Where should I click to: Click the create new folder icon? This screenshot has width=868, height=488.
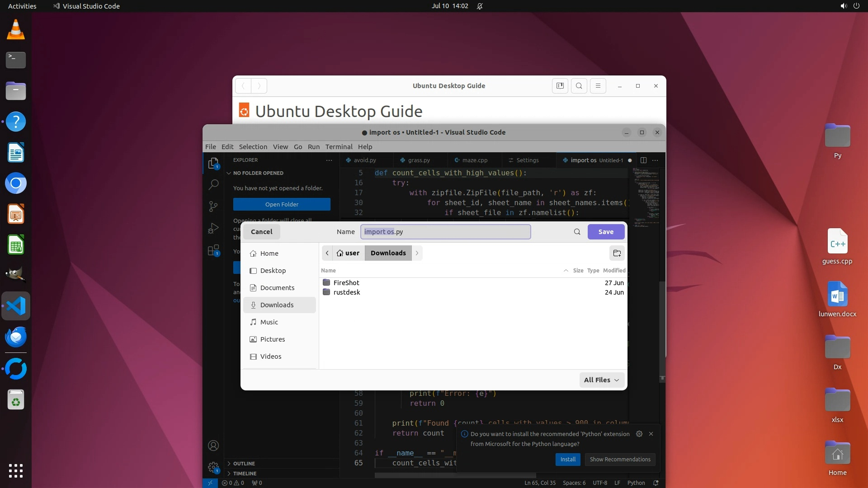coord(617,253)
